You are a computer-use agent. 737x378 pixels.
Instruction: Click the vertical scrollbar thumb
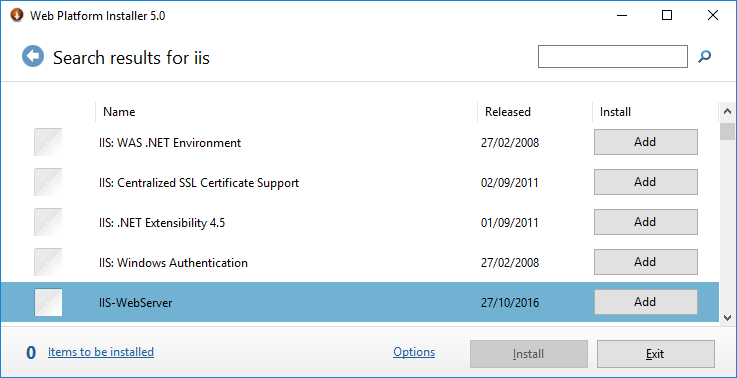pos(728,131)
